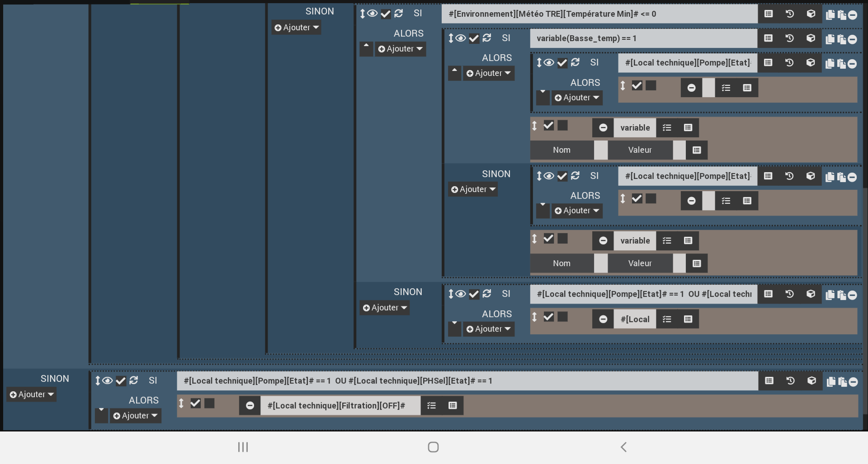Image resolution: width=868 pixels, height=464 pixels.
Task: Click history icon on Température Min row
Action: tap(790, 14)
